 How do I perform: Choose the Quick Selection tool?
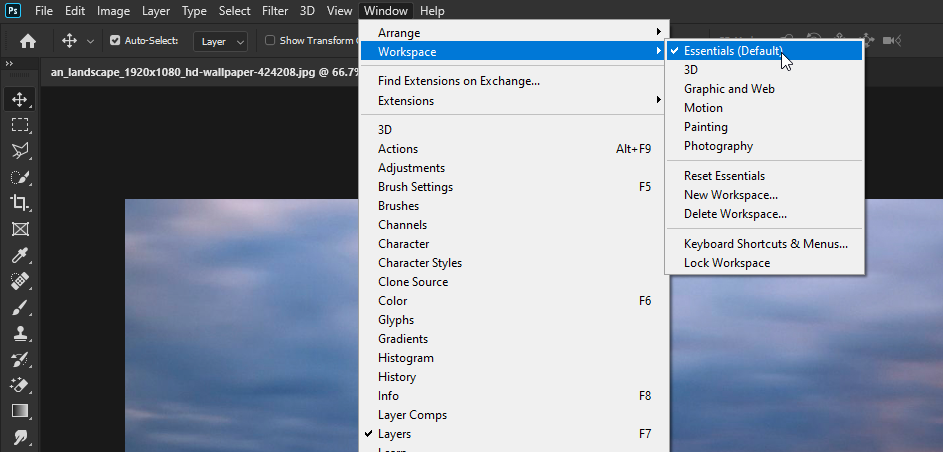click(x=19, y=177)
